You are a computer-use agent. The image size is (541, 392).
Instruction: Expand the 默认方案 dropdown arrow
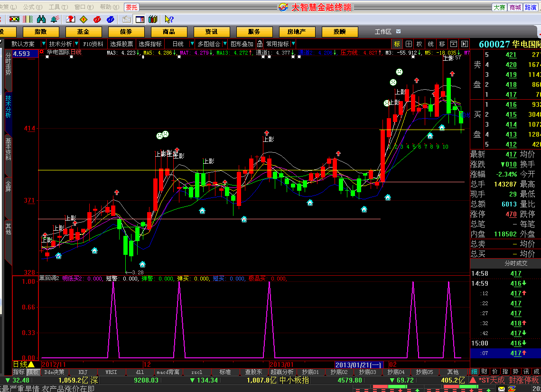pos(44,44)
